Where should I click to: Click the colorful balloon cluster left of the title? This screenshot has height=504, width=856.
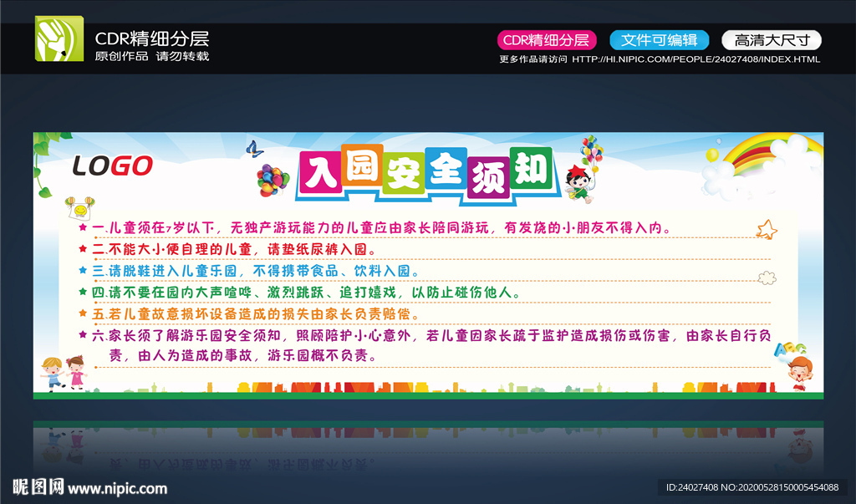point(273,181)
